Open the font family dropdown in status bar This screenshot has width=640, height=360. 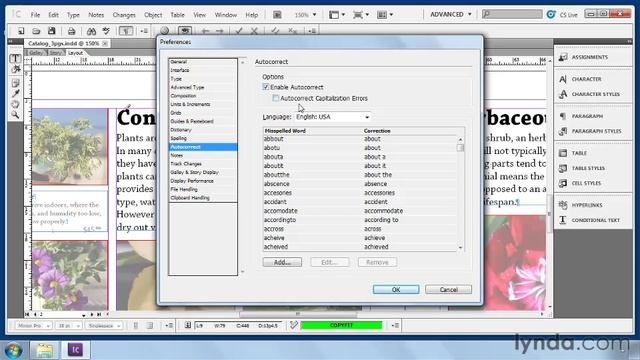point(34,326)
